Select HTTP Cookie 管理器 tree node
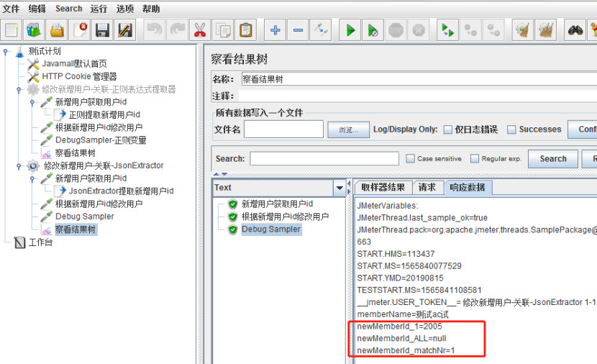The height and width of the screenshot is (364, 597). [x=79, y=76]
